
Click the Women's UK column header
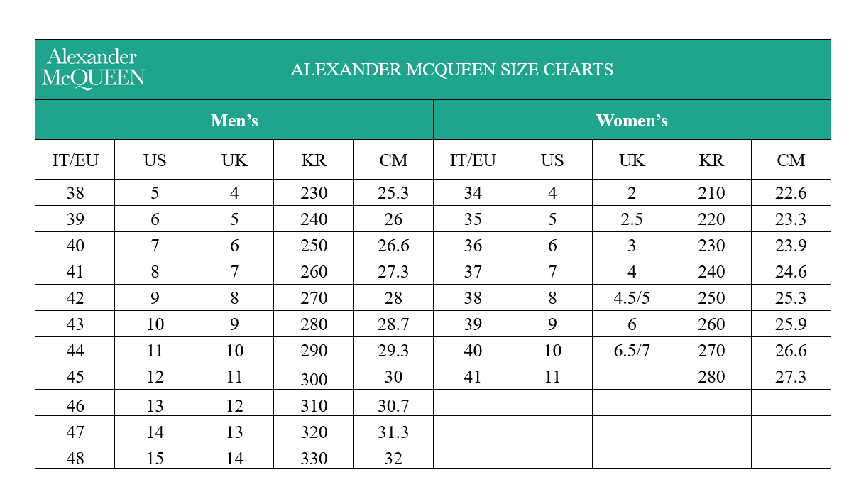(632, 160)
